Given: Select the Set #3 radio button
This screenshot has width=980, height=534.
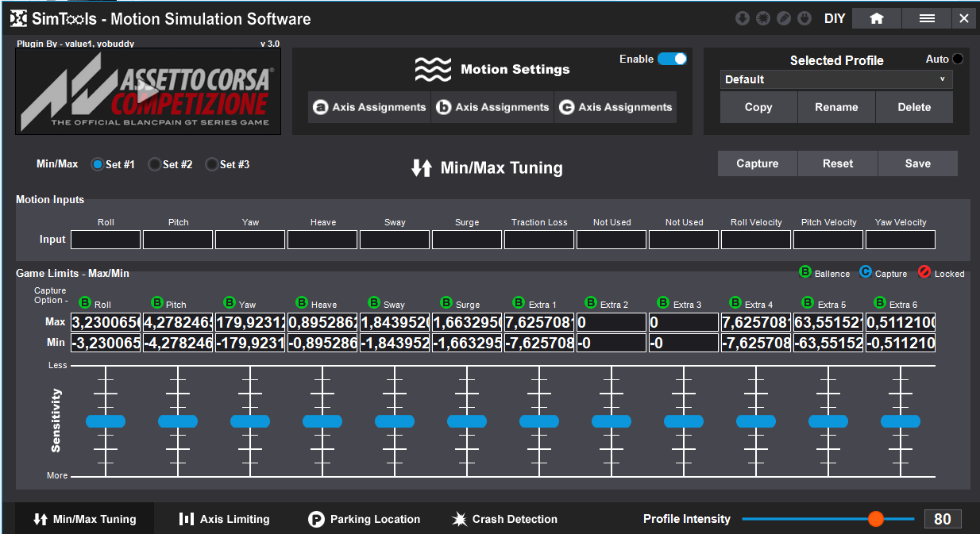Looking at the screenshot, I should point(212,164).
